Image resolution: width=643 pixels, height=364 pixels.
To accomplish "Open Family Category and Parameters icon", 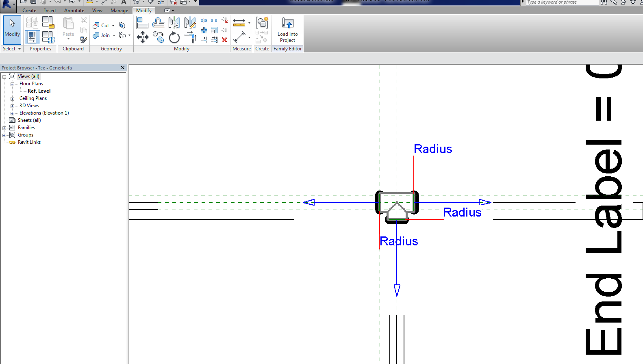I will click(48, 22).
